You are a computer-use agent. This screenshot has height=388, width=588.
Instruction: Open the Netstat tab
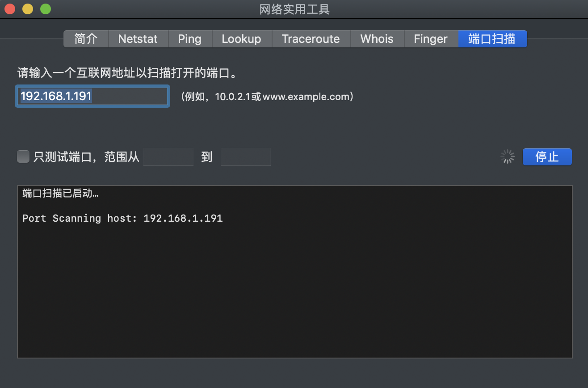(x=138, y=39)
